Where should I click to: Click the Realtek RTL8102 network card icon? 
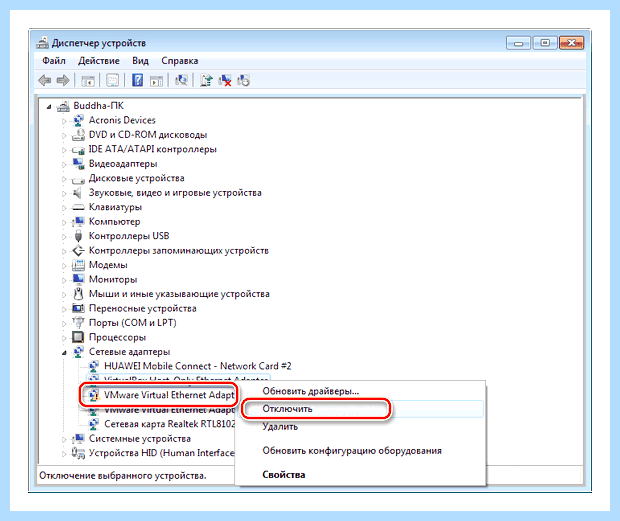coord(94,424)
